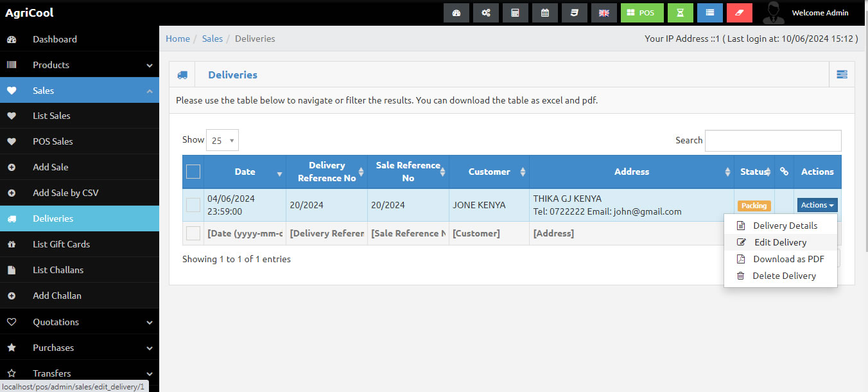
Task: Open settings via the gears icon
Action: tap(485, 13)
